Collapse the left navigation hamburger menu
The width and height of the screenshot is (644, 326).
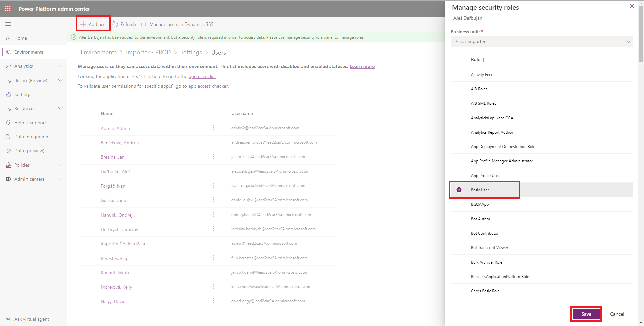[8, 24]
